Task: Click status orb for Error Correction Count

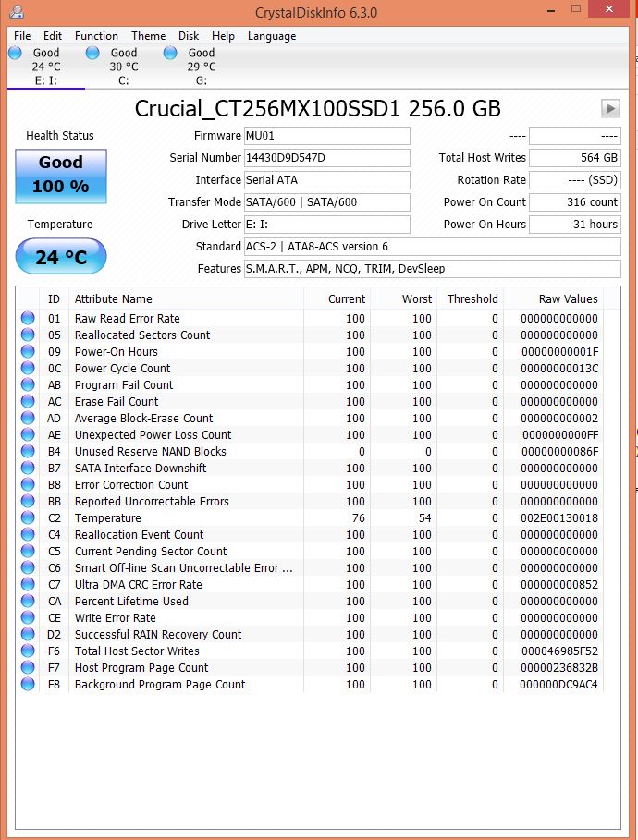Action: (x=28, y=484)
